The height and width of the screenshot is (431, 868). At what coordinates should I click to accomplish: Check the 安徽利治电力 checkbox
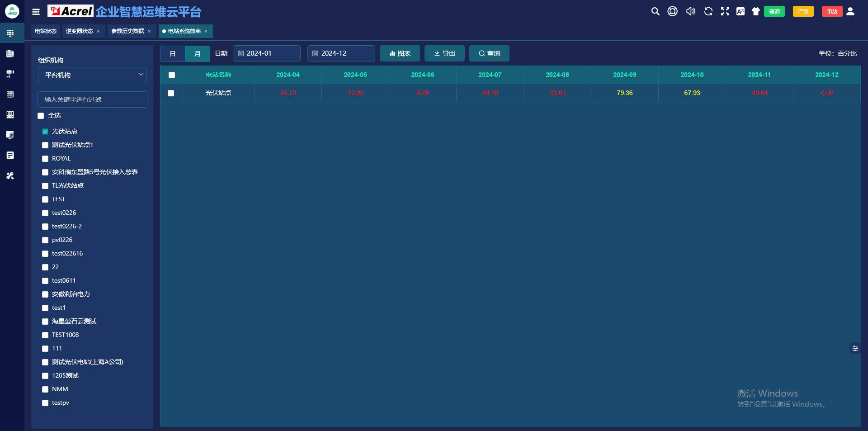[x=45, y=294]
